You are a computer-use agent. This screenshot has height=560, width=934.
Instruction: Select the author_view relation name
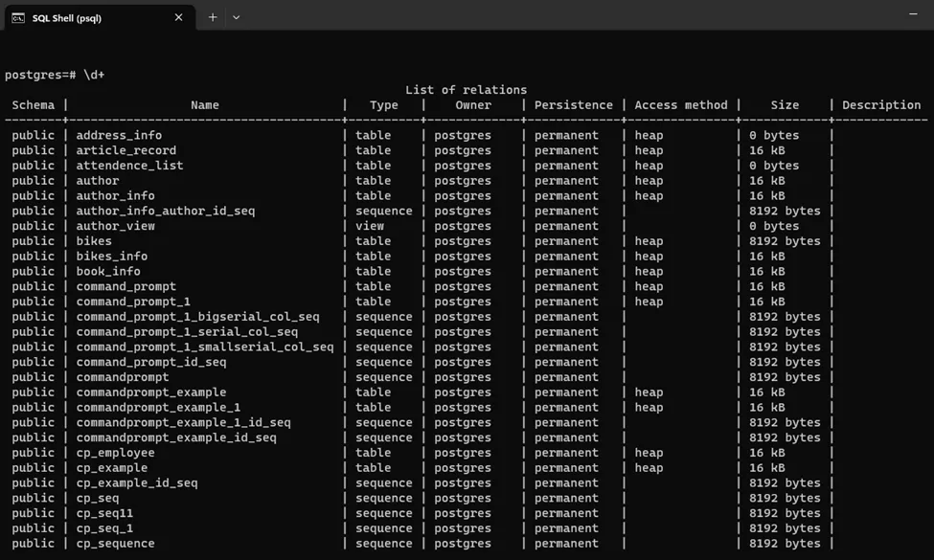115,227
